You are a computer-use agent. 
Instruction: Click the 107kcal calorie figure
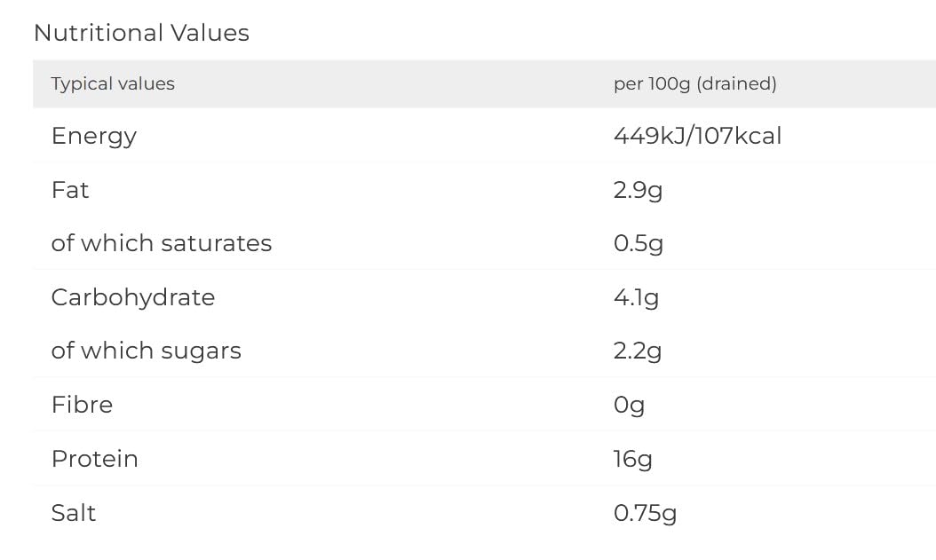[x=739, y=136]
